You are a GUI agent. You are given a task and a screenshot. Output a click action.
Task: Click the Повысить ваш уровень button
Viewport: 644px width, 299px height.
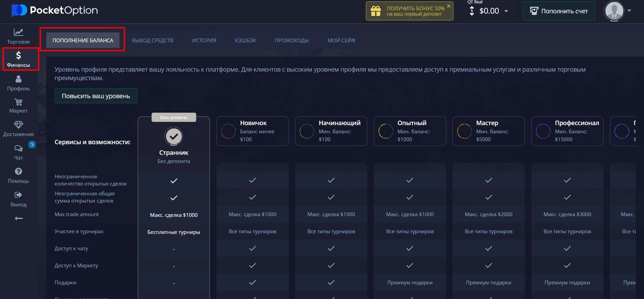pos(96,96)
